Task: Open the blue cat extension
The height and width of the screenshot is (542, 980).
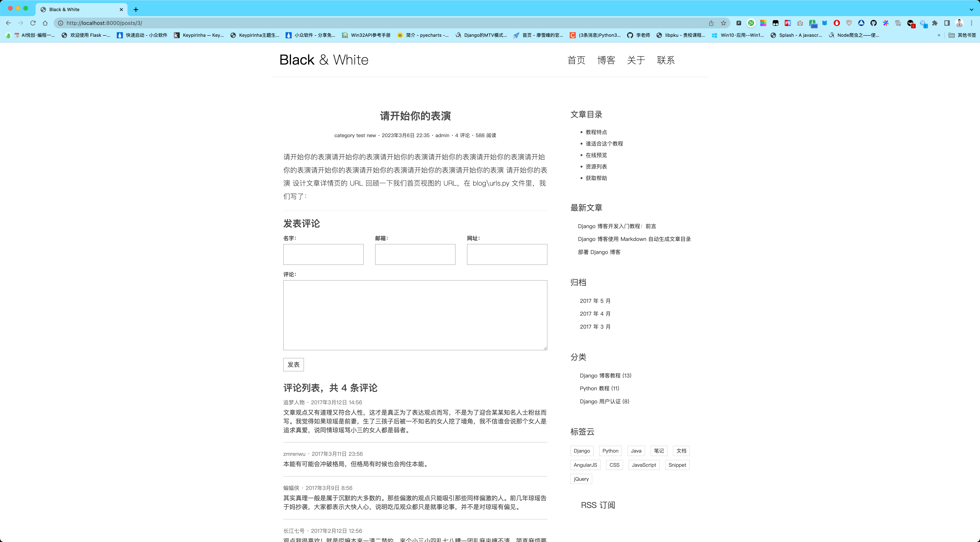Action: (824, 23)
